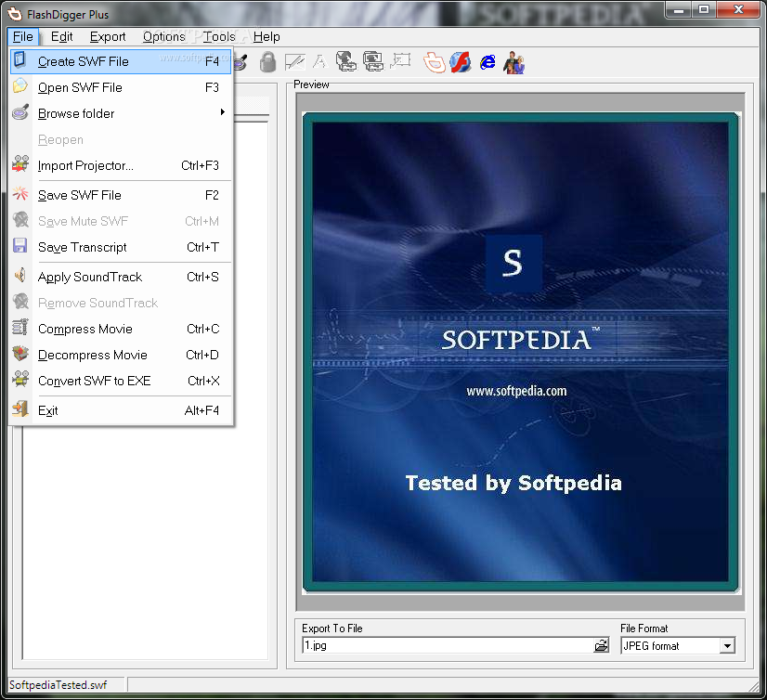The image size is (767, 700).
Task: Click the Decompress Movie box icon
Action: coord(20,353)
